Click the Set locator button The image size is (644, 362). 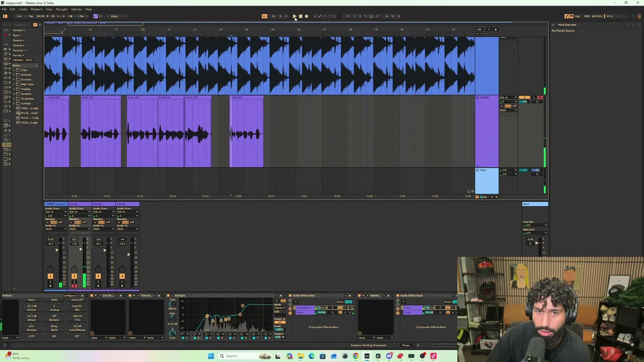click(479, 29)
